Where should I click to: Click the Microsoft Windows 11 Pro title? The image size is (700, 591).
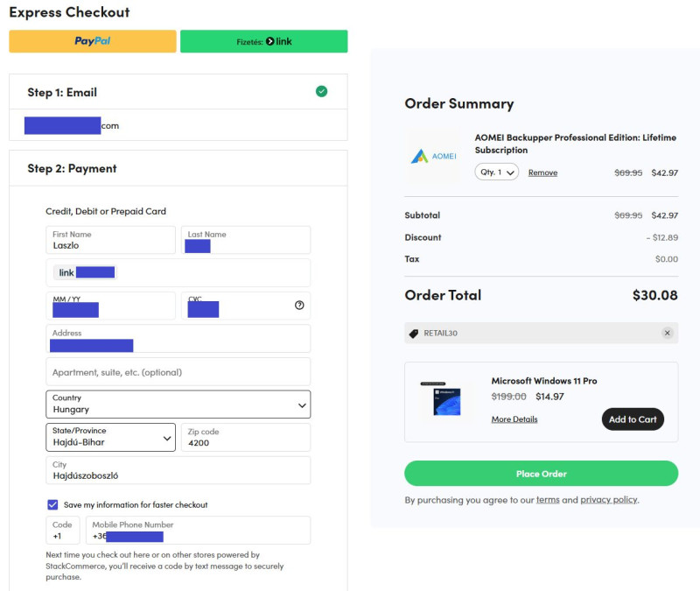[x=544, y=381]
